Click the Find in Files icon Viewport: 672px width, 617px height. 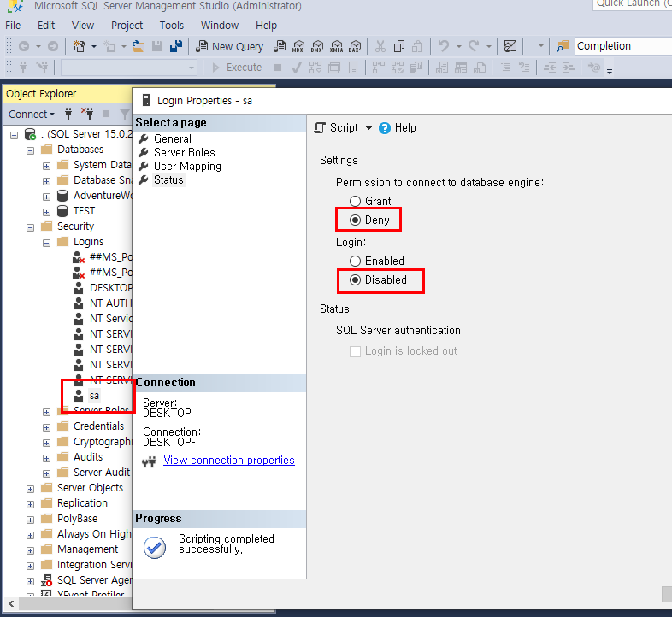point(563,46)
